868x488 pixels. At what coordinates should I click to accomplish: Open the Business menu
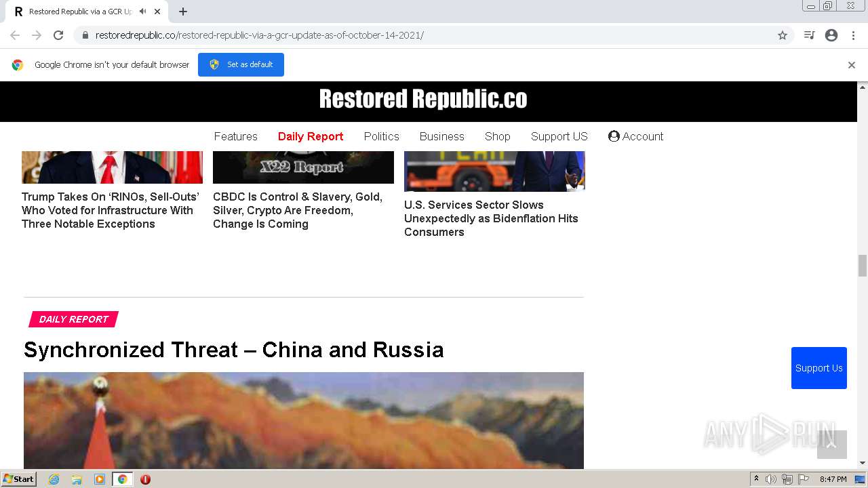[442, 136]
